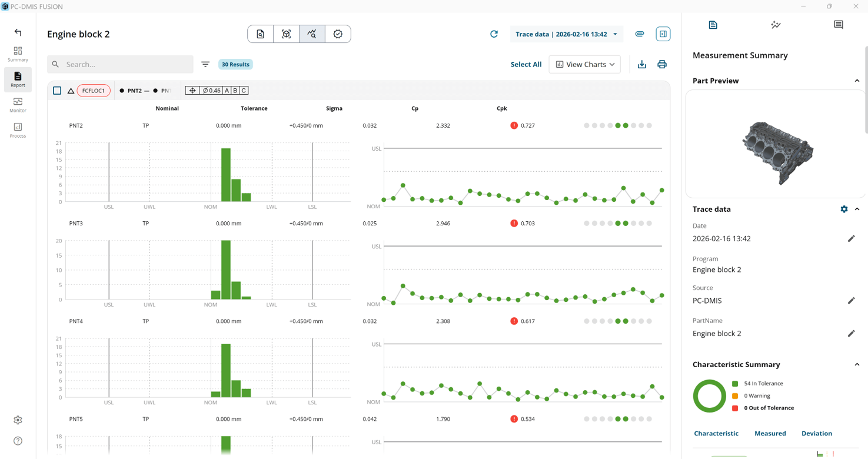Click the PNT3 row label
This screenshot has width=868, height=459.
point(76,223)
